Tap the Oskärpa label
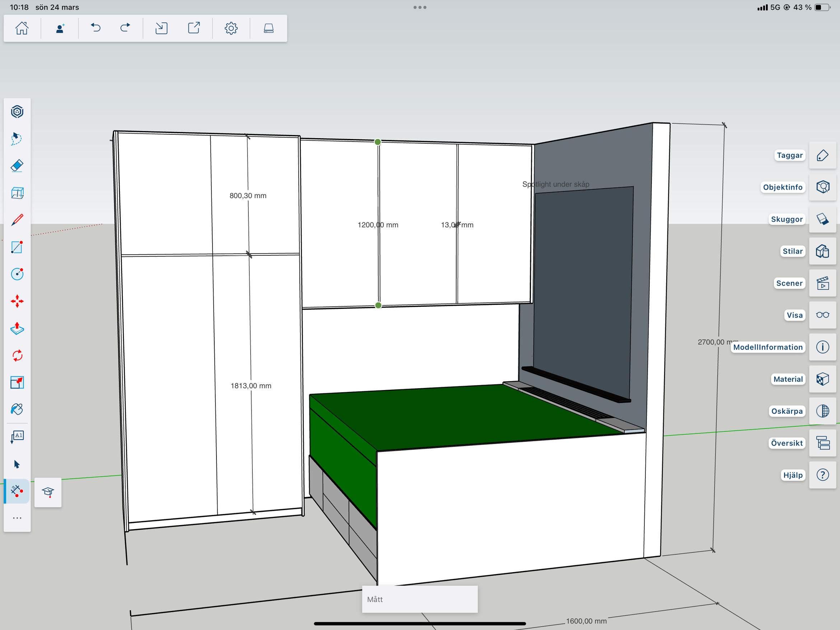The width and height of the screenshot is (840, 630). coord(787,411)
